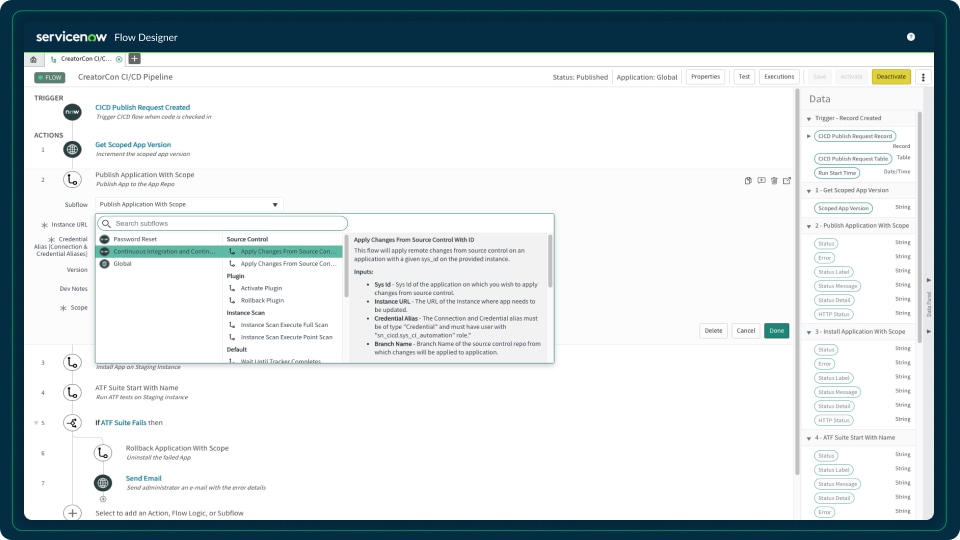Click the Cancel button

pos(746,331)
